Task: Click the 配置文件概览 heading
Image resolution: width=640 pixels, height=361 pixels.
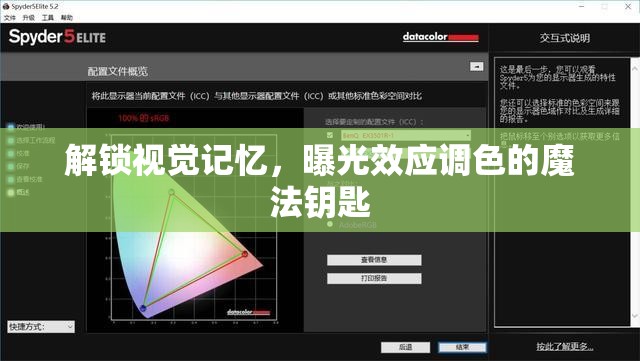Action: [x=118, y=72]
